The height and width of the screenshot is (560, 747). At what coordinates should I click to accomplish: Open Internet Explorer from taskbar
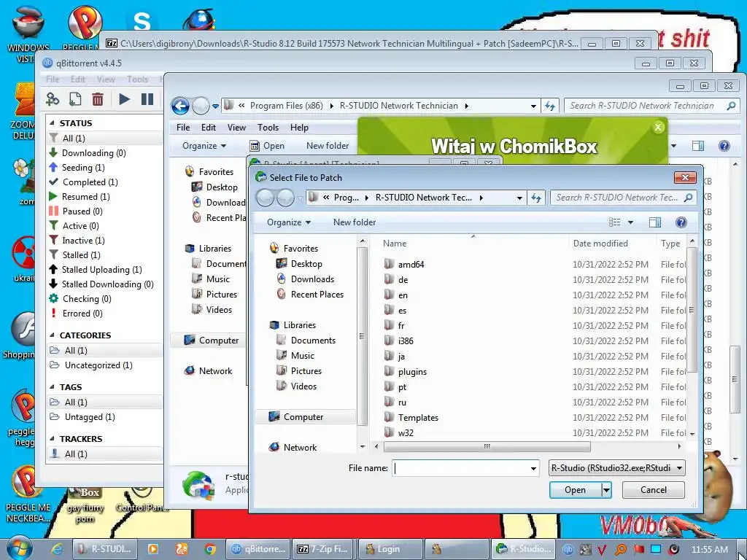(57, 549)
